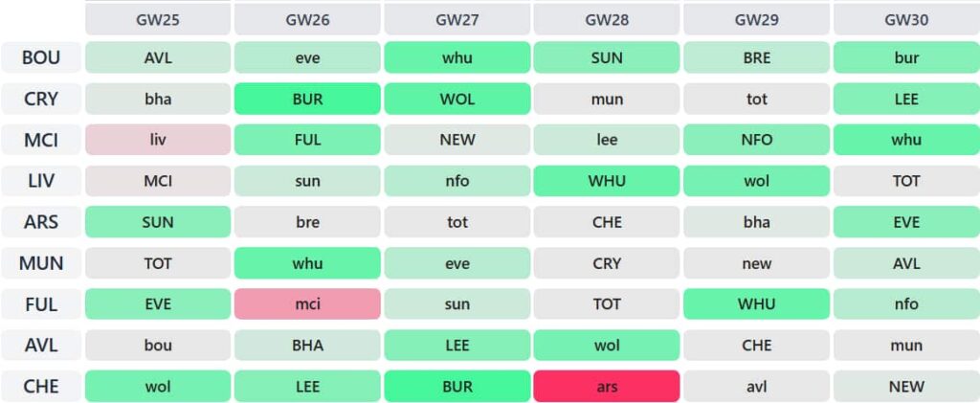This screenshot has width=980, height=403.
Task: Click the ARS team row label
Action: [41, 222]
